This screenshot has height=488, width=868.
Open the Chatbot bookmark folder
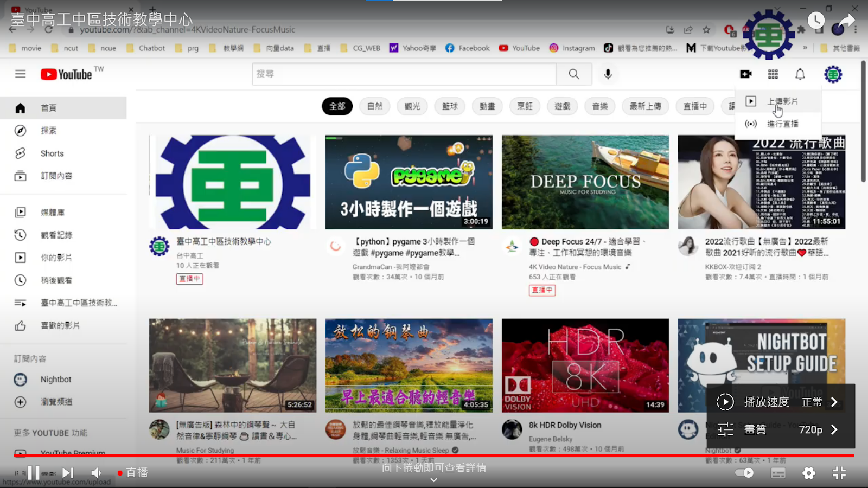pyautogui.click(x=145, y=48)
